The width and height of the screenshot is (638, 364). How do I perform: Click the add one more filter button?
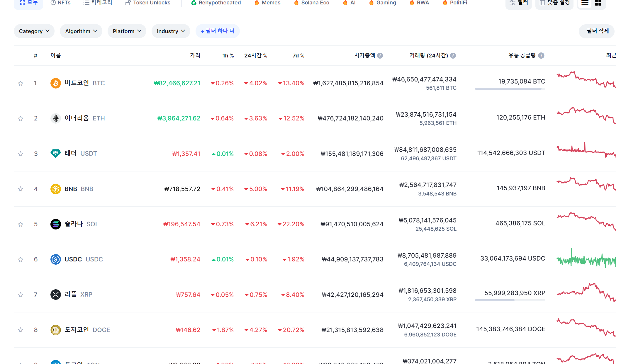tap(218, 31)
